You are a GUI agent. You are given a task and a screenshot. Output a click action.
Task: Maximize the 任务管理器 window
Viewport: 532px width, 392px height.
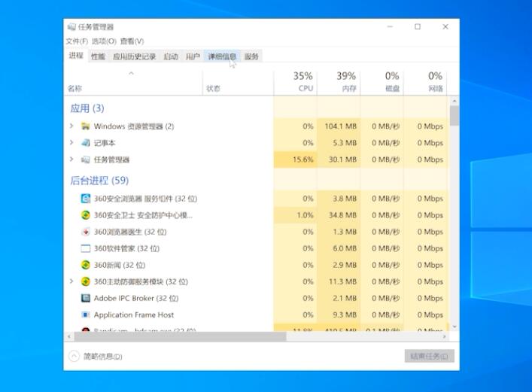(418, 27)
